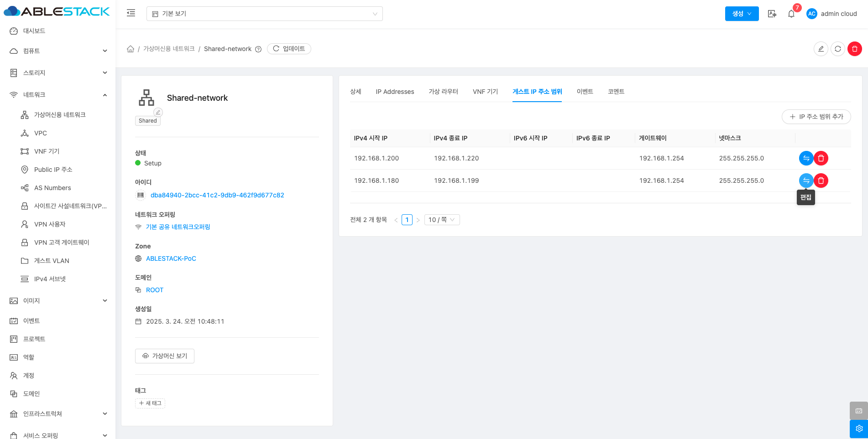Click the notification bell icon
Viewport: 868px width, 439px height.
click(x=791, y=14)
